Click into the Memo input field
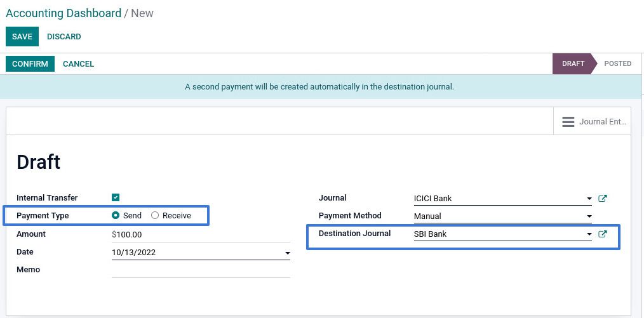644x318 pixels. pyautogui.click(x=200, y=270)
